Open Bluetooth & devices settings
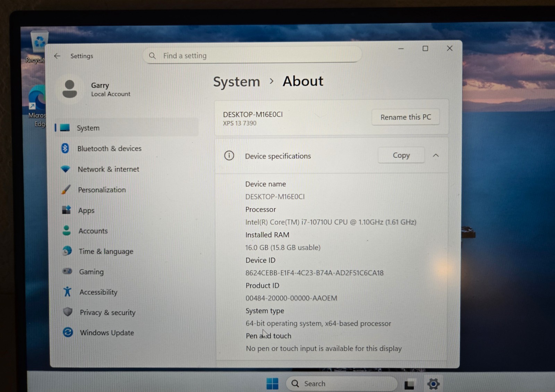Image resolution: width=555 pixels, height=392 pixels. pyautogui.click(x=127, y=148)
